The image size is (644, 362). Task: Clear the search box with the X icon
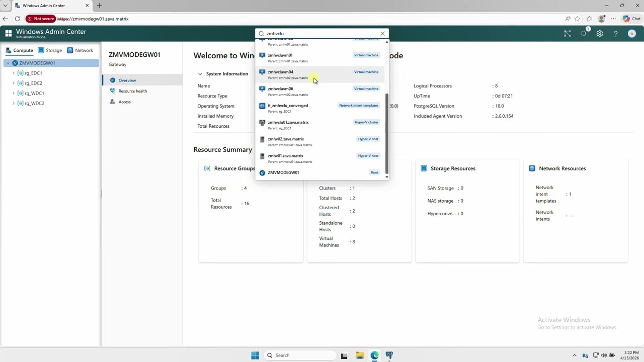(x=382, y=34)
